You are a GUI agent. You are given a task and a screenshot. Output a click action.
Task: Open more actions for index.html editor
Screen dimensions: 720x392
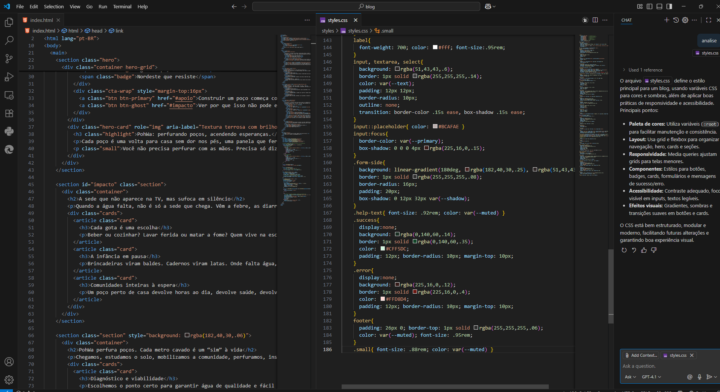coord(307,20)
